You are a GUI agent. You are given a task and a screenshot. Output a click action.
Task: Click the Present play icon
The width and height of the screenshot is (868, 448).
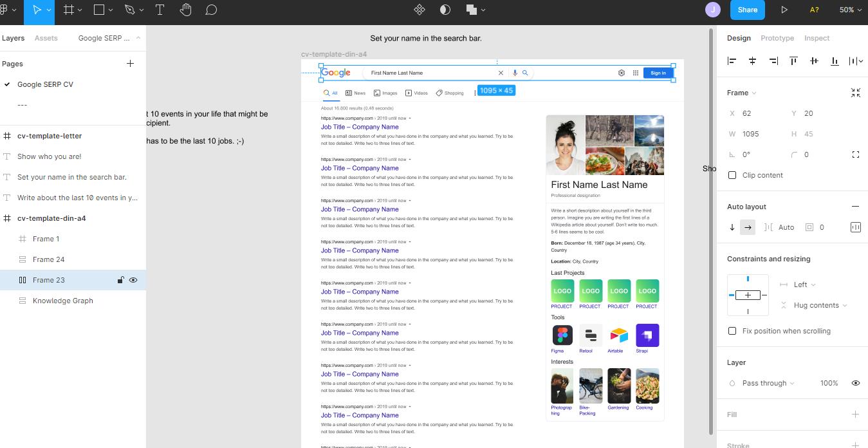pyautogui.click(x=784, y=10)
